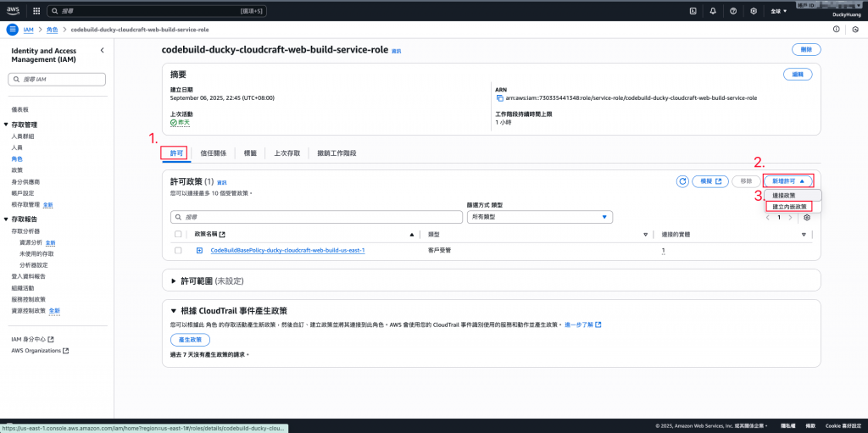Focus the policy search field
The image size is (868, 433).
[317, 217]
